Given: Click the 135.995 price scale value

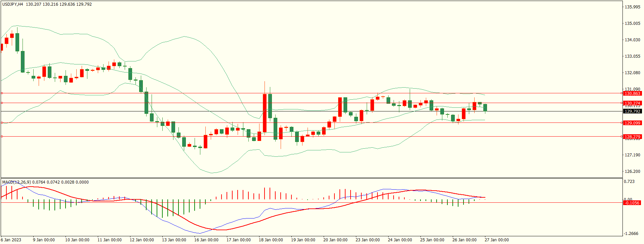Looking at the screenshot, I should click(632, 7).
